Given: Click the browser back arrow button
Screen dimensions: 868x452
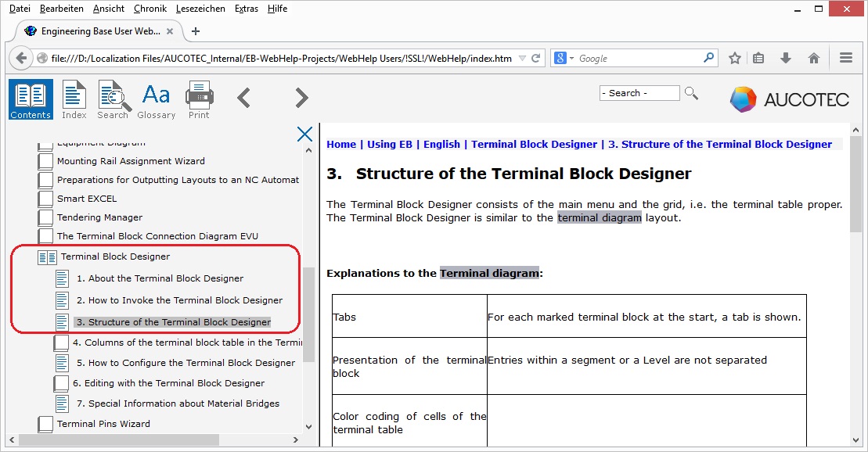Looking at the screenshot, I should (x=21, y=58).
